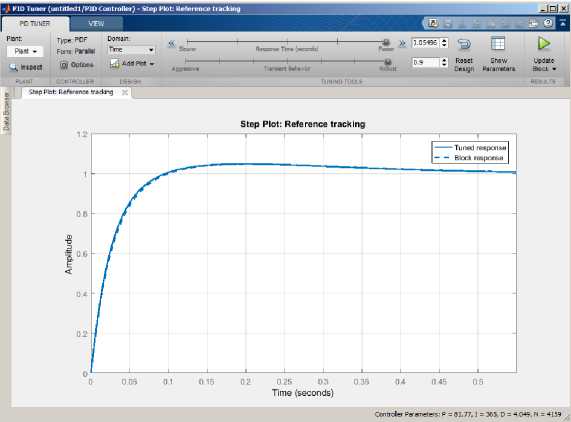Click the green Update Block arrow
This screenshot has height=422, width=571.
point(544,44)
